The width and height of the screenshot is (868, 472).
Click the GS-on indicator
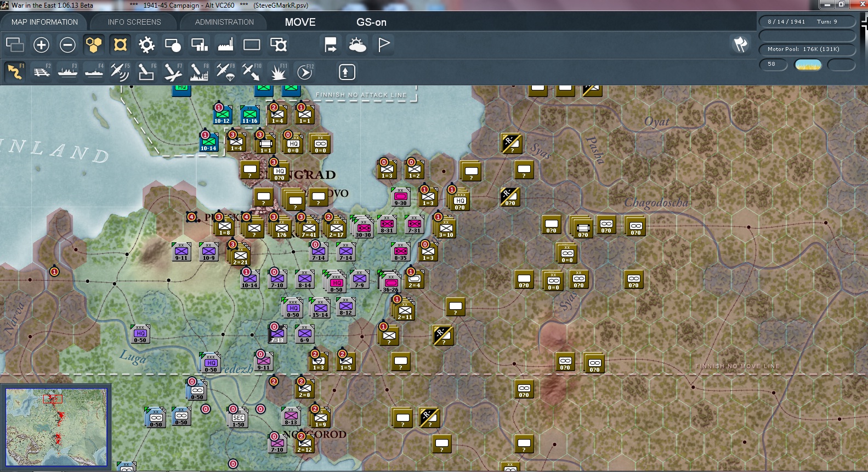tap(371, 22)
